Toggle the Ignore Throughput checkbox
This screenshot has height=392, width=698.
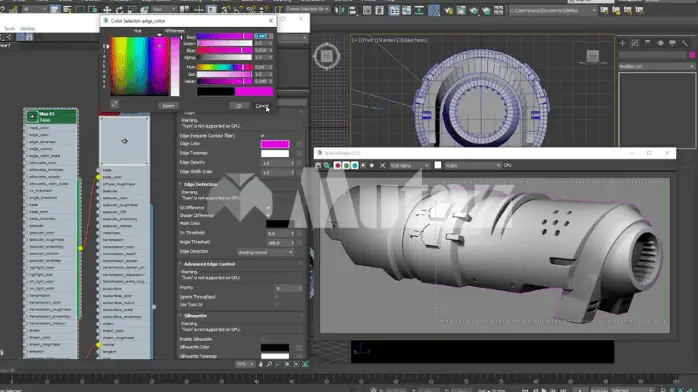[277, 297]
